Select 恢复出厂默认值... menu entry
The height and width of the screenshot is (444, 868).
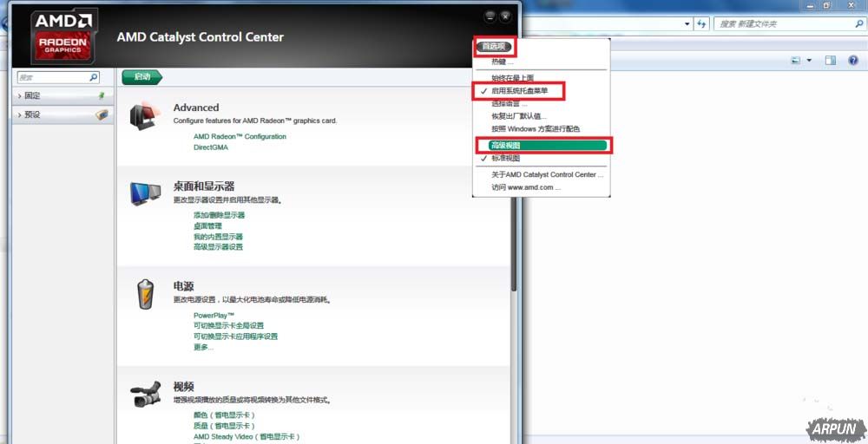pyautogui.click(x=519, y=116)
